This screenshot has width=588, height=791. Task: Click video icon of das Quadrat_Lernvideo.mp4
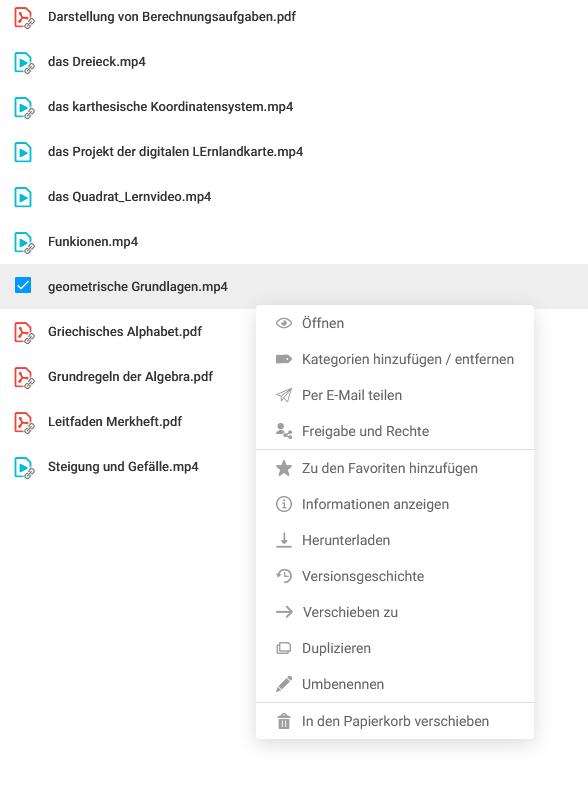23,197
